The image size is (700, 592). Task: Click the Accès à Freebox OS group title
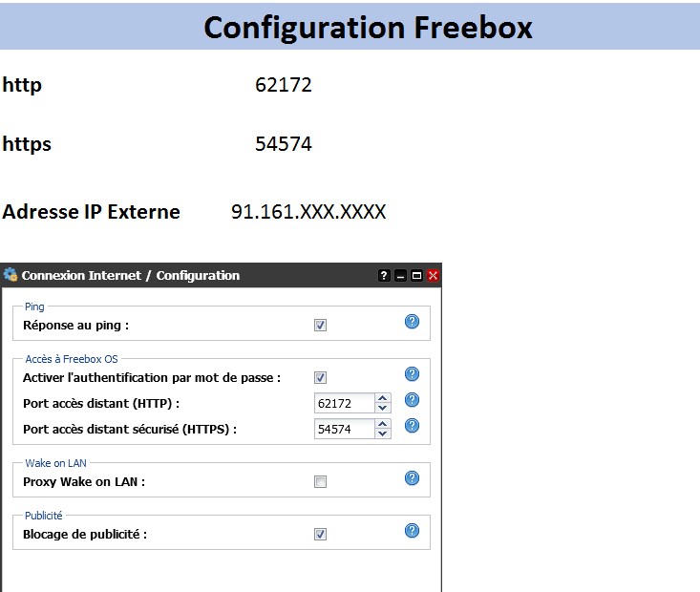[72, 359]
